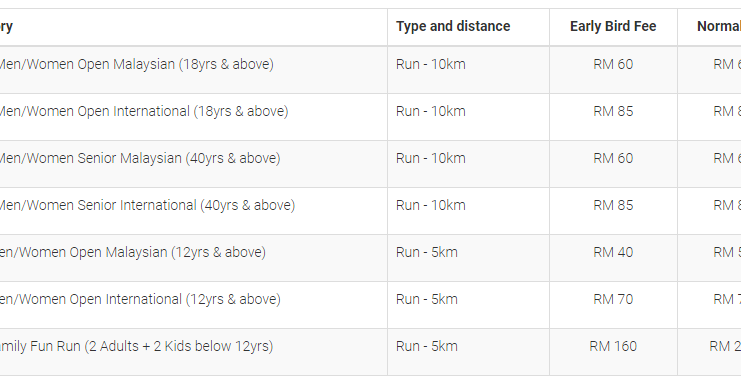Click the RM 70 early bird fee
This screenshot has width=741, height=380.
click(613, 300)
